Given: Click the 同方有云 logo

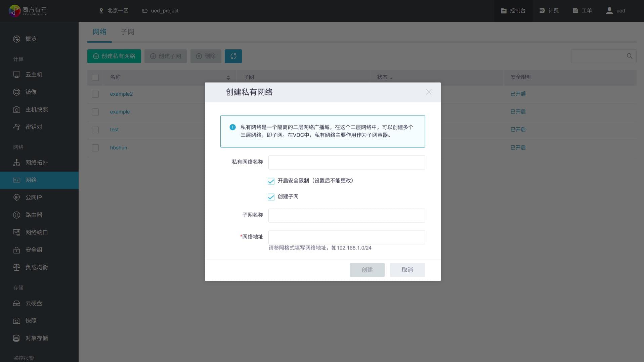Looking at the screenshot, I should click(28, 11).
